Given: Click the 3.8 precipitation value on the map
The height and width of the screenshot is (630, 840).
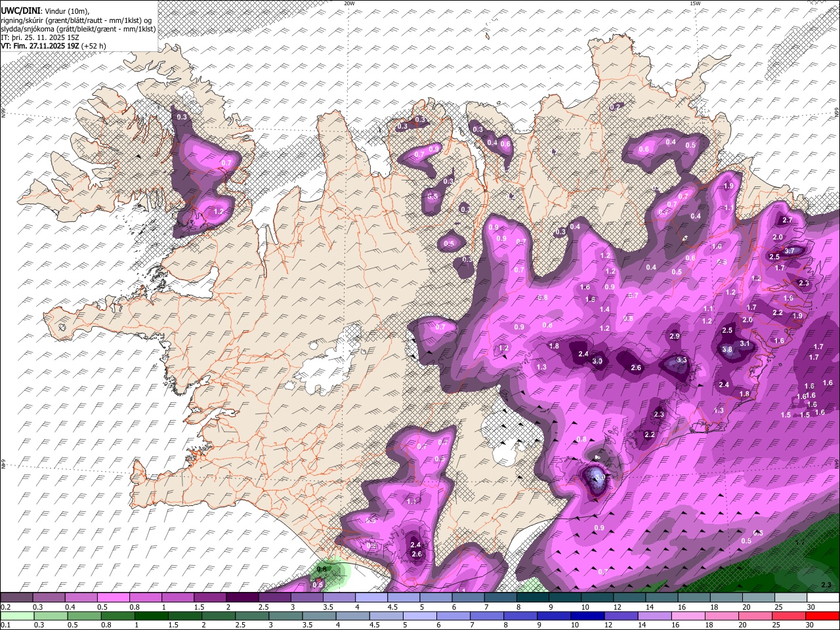Looking at the screenshot, I should tap(727, 350).
